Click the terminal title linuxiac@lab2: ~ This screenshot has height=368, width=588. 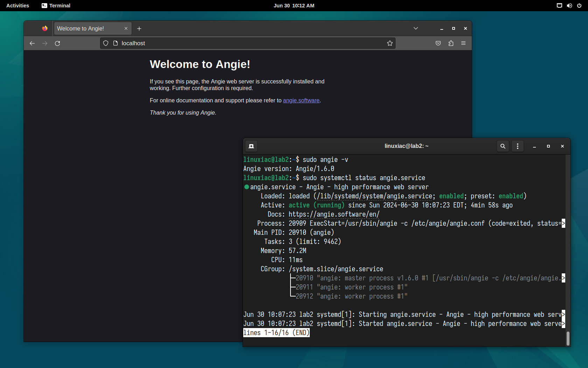point(406,146)
